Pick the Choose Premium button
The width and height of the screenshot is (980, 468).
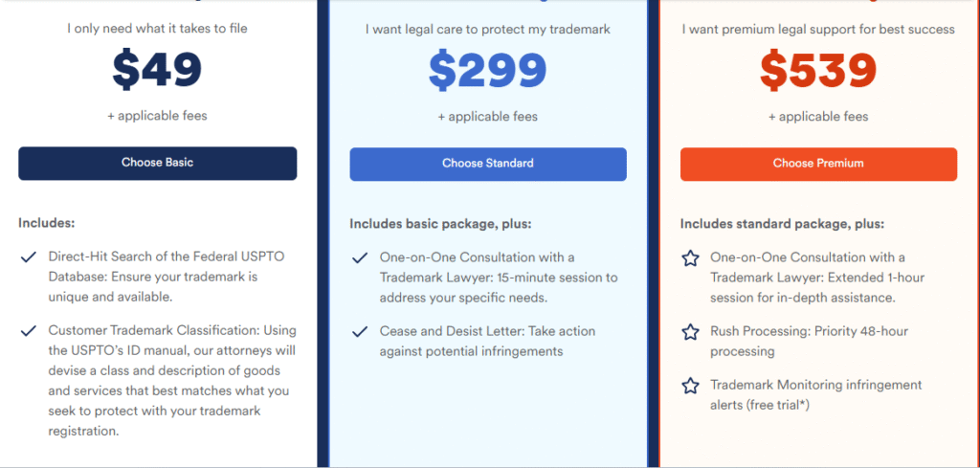click(x=819, y=164)
